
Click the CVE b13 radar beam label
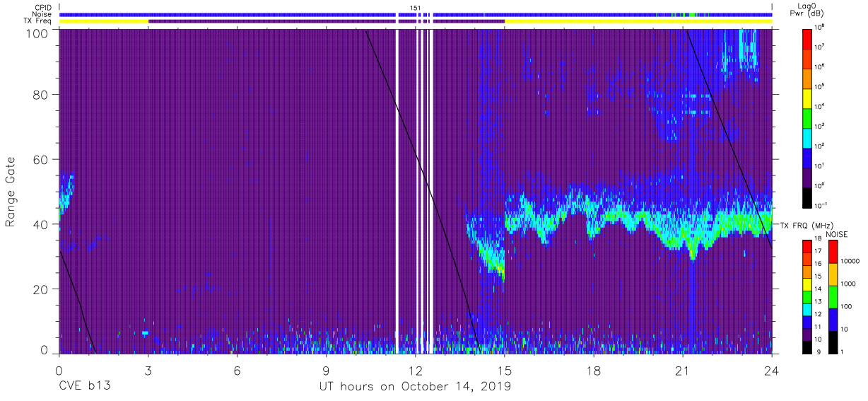[83, 387]
